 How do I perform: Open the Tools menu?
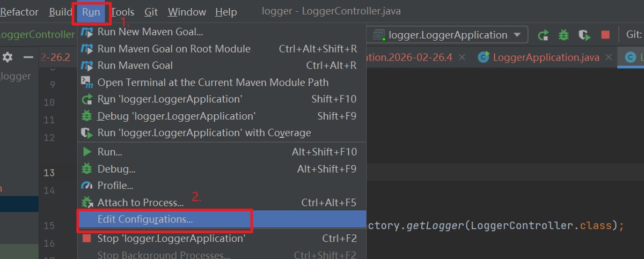(122, 12)
